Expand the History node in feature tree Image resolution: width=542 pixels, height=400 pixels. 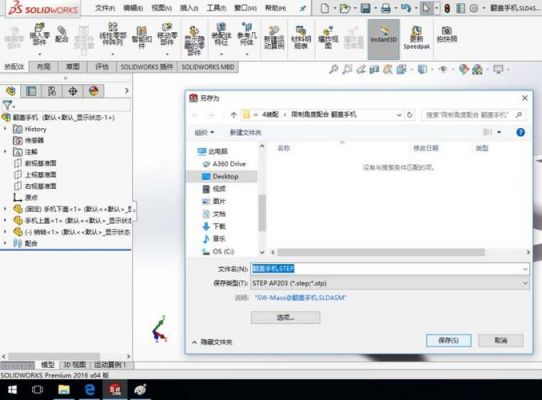tap(5, 129)
